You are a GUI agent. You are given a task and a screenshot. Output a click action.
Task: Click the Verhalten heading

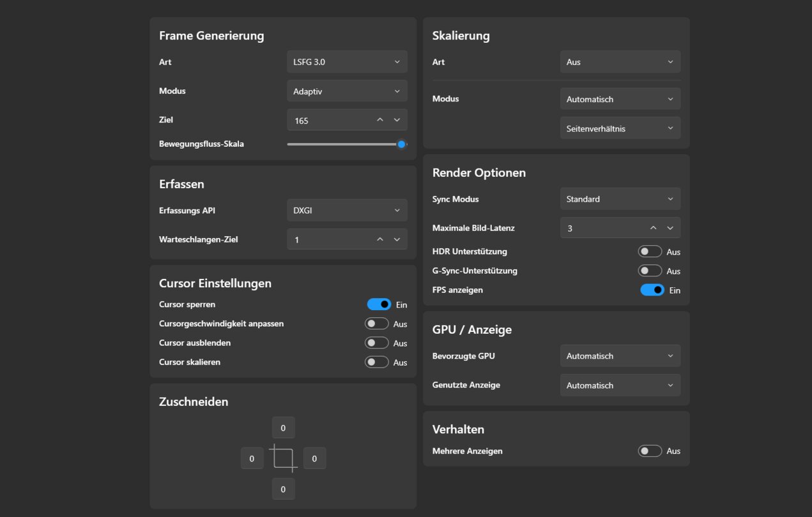coord(458,430)
